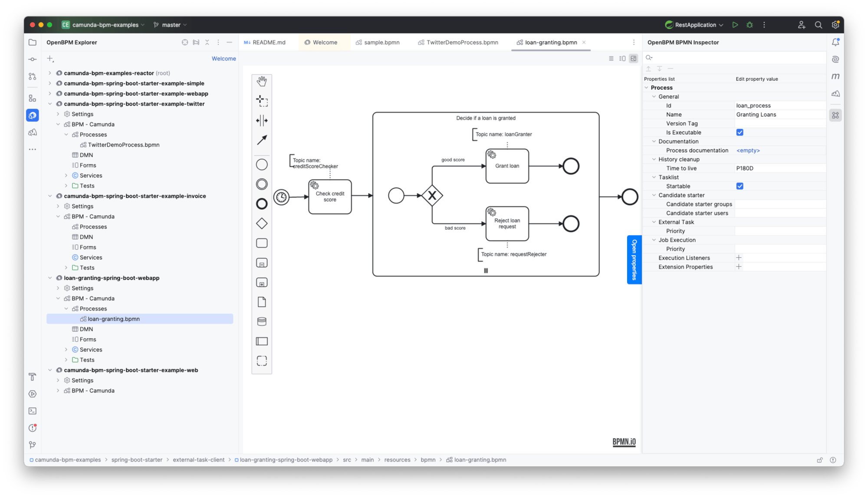This screenshot has height=498, width=868.
Task: Create a Group from the palette
Action: point(262,361)
